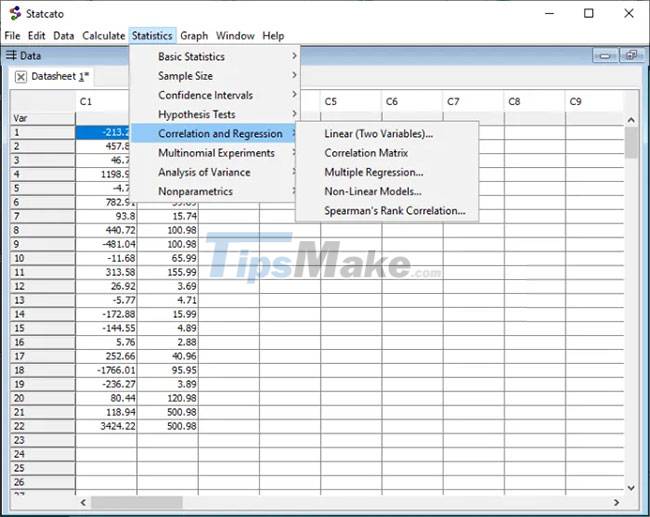650x517 pixels.
Task: Expand the Analysis of Variance submenu
Action: (214, 172)
